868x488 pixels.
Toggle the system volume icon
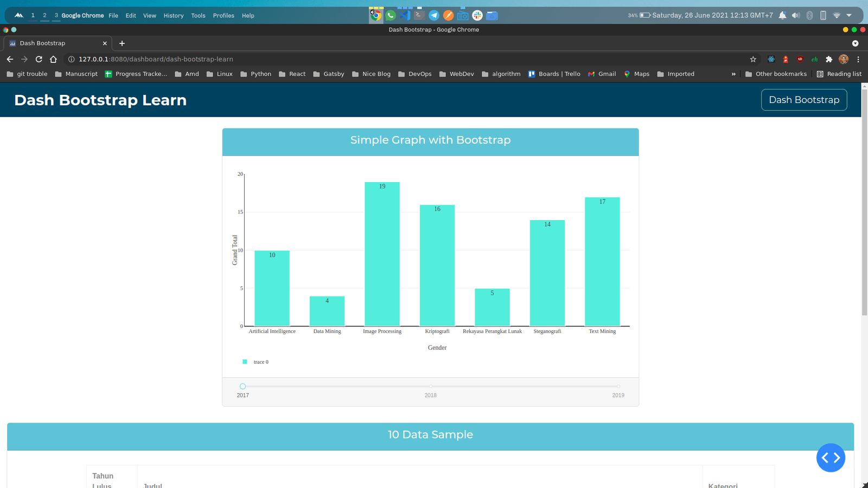click(x=796, y=15)
